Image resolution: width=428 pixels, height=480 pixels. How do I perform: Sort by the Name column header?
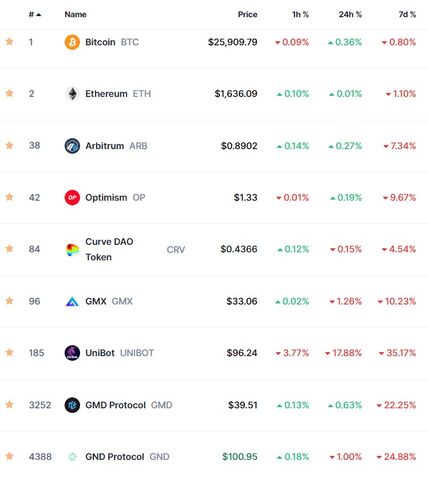coord(75,14)
